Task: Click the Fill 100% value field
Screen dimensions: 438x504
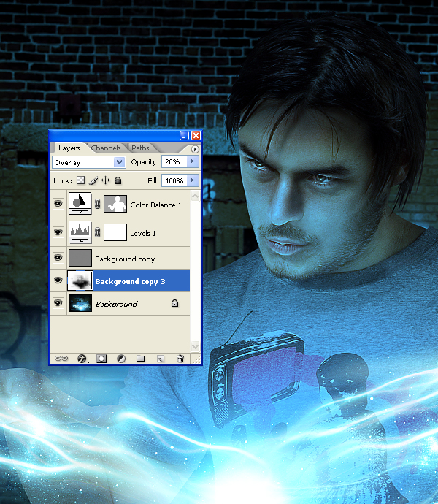Action: tap(174, 180)
